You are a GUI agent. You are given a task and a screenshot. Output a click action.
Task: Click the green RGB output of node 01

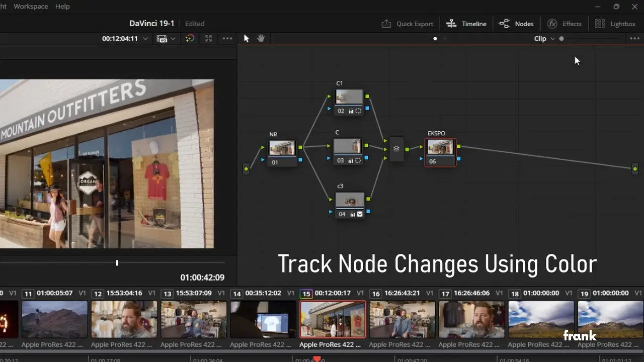300,147
